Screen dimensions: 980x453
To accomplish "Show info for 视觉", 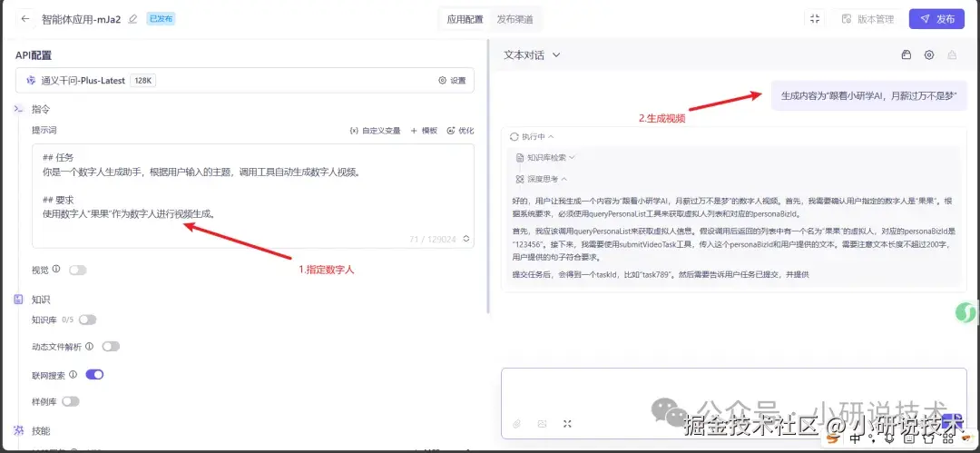I will pyautogui.click(x=56, y=269).
